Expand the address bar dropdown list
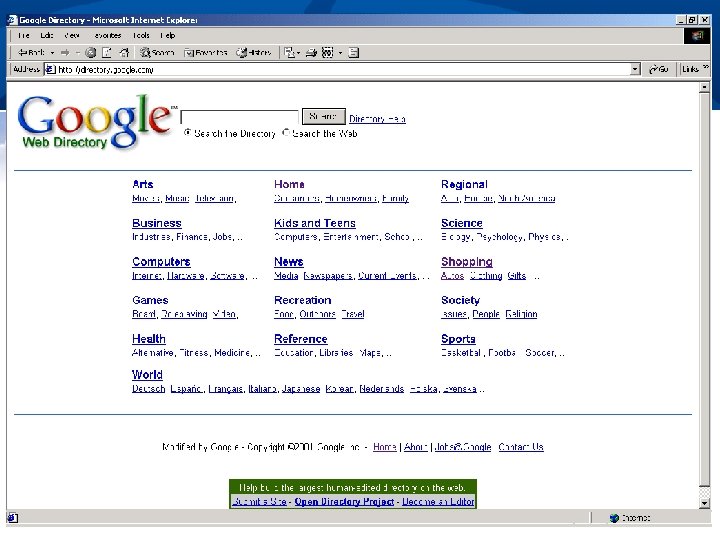The width and height of the screenshot is (720, 540). 635,69
